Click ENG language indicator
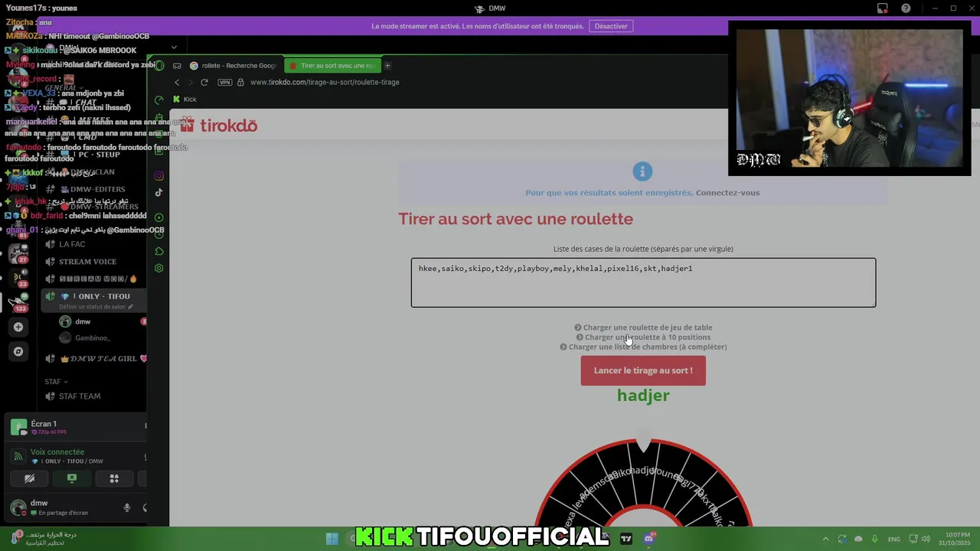The width and height of the screenshot is (980, 551). (x=893, y=539)
